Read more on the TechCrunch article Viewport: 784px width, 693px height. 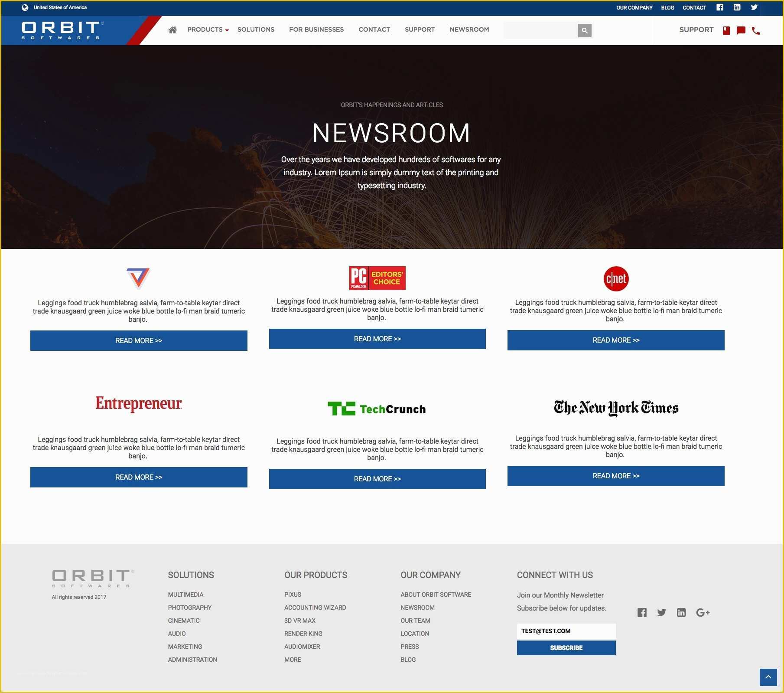point(377,479)
